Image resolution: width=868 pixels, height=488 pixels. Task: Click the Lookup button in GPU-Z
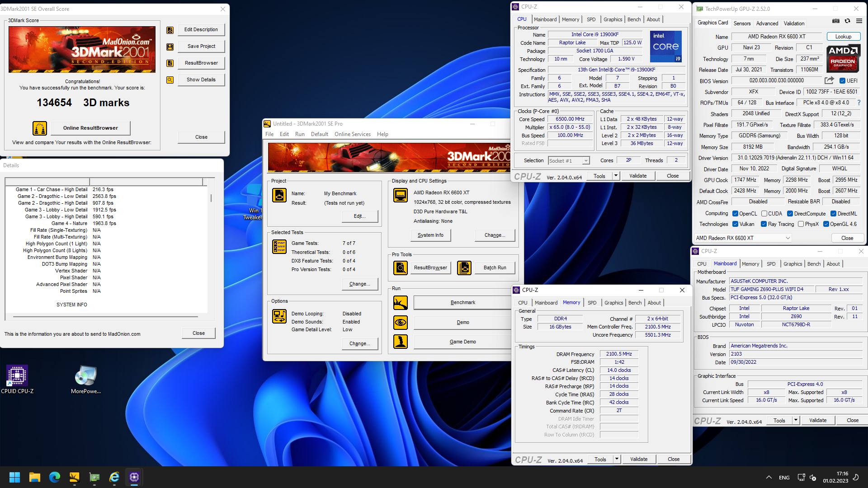[843, 37]
